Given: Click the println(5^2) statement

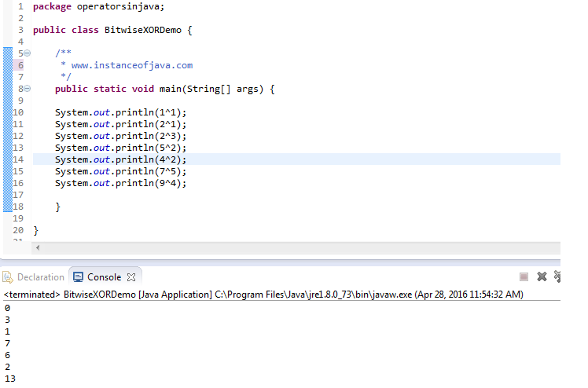Looking at the screenshot, I should pyautogui.click(x=120, y=148).
